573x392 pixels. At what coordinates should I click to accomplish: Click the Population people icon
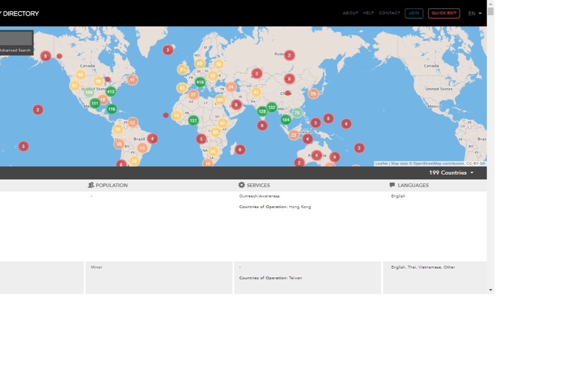pyautogui.click(x=91, y=185)
